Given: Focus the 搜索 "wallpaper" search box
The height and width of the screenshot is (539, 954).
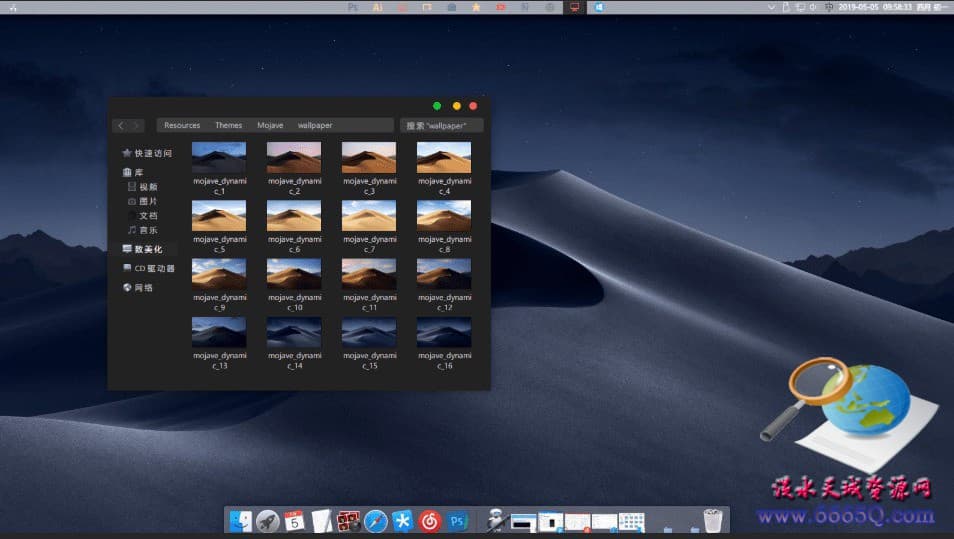Looking at the screenshot, I should 442,125.
